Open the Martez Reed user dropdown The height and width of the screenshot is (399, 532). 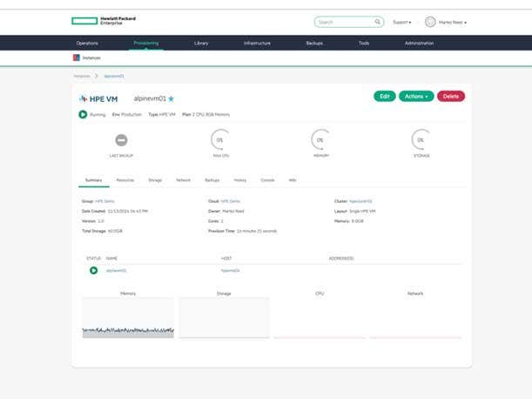tap(453, 22)
